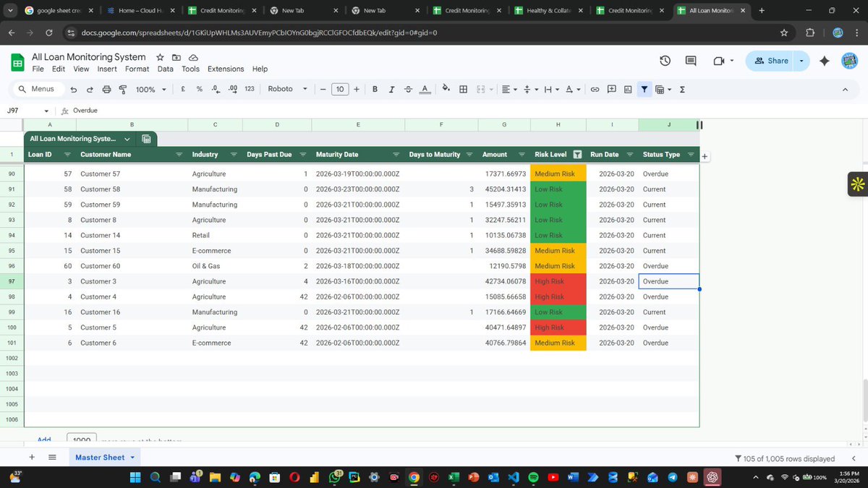Open the functions menu with the sigma icon
The image size is (868, 488).
[x=682, y=89]
